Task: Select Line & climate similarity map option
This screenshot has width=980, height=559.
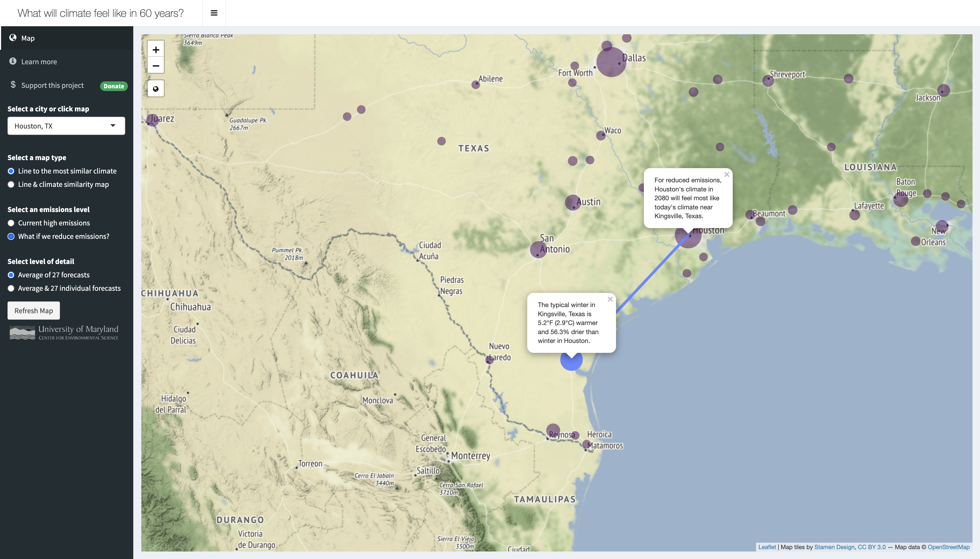Action: coord(11,185)
